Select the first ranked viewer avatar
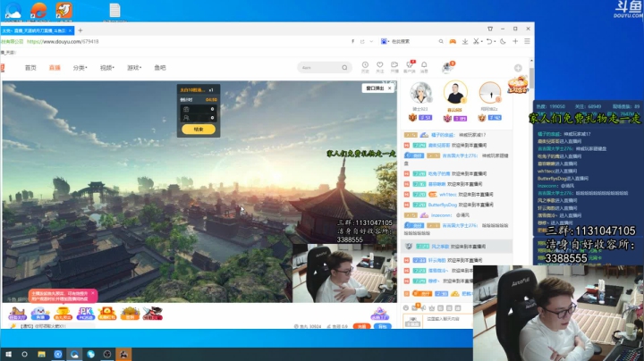The width and height of the screenshot is (644, 361). [x=420, y=92]
